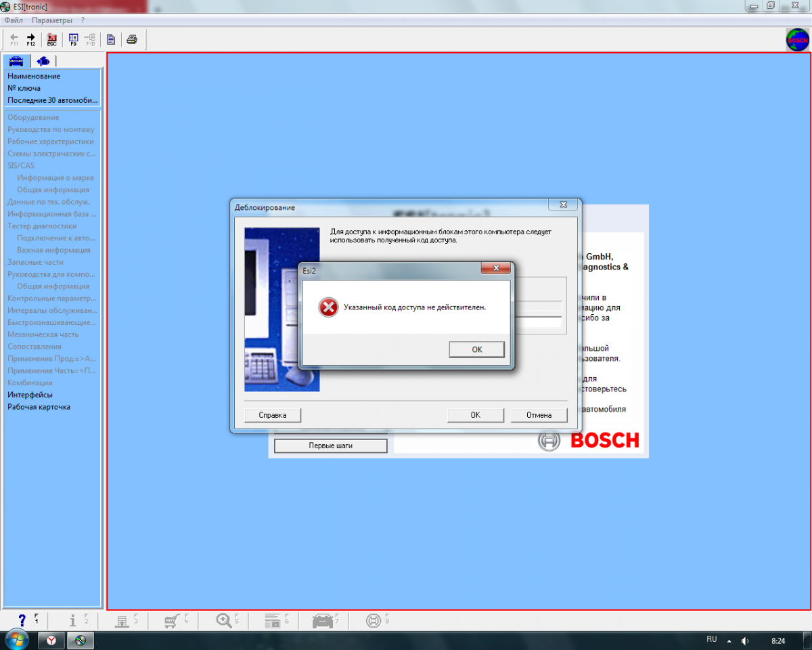Click the F12 forward arrow toolbar icon
This screenshot has width=812, height=650.
[30, 39]
